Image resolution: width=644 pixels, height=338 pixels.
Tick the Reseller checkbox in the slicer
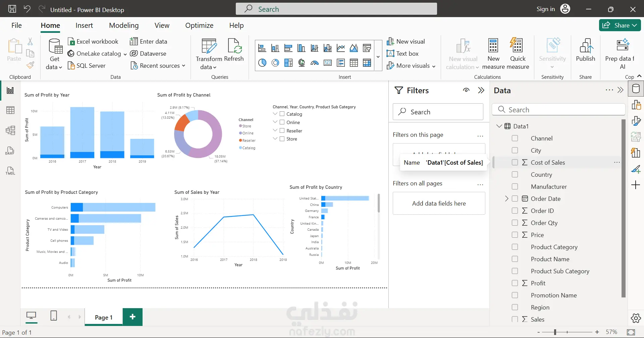tap(282, 130)
